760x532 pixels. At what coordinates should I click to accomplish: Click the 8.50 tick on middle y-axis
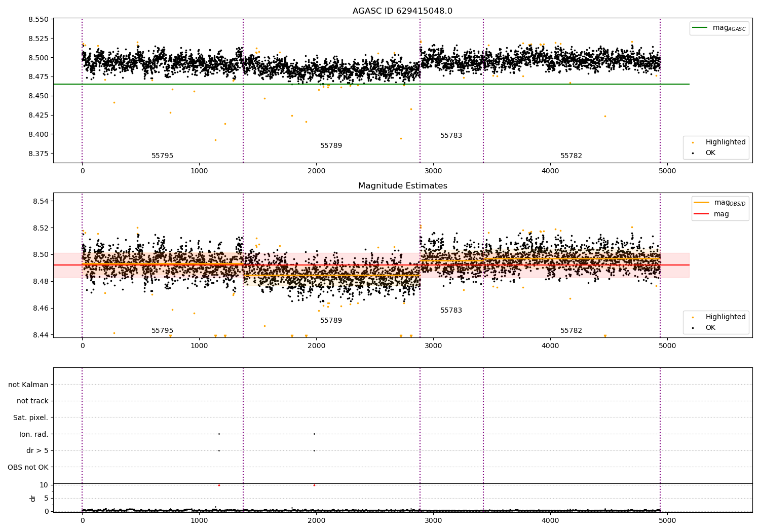41,254
